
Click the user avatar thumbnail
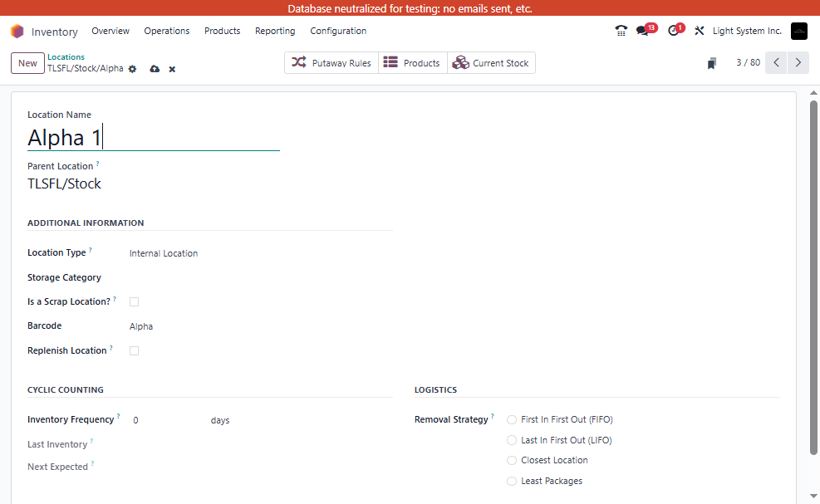pyautogui.click(x=799, y=31)
